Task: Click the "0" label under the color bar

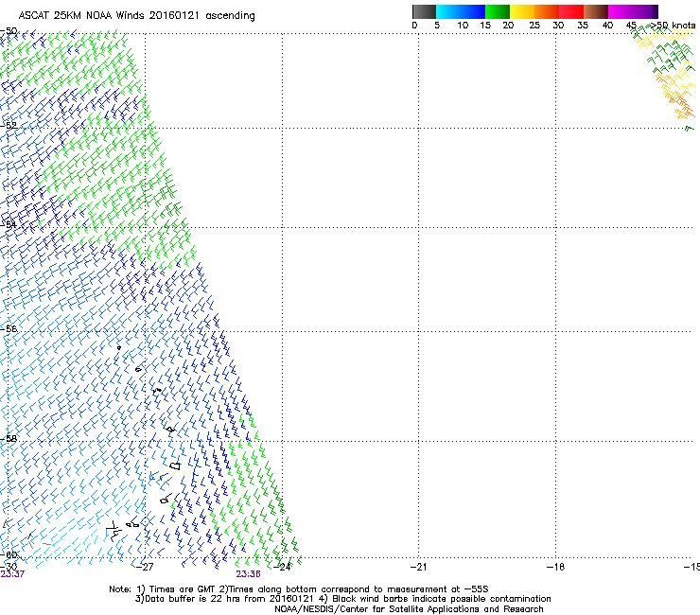Action: (x=414, y=26)
